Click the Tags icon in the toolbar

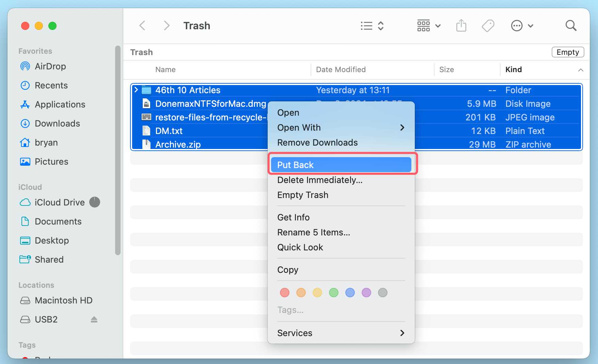(488, 26)
